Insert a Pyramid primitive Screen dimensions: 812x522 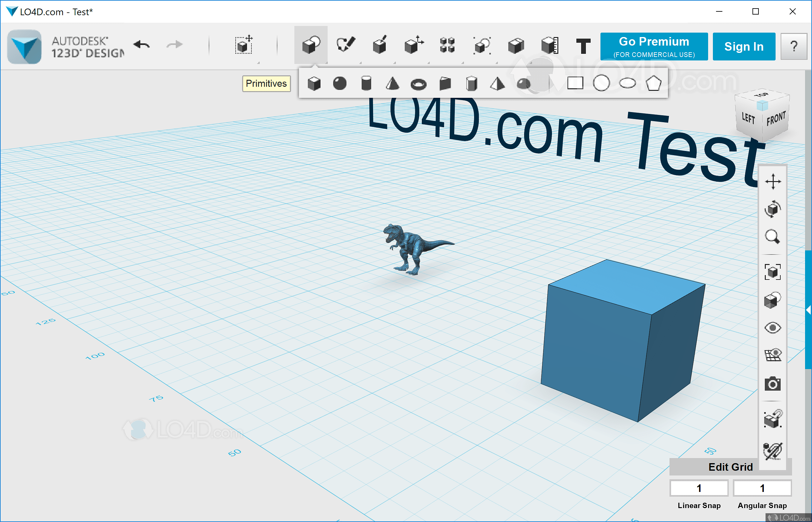497,83
